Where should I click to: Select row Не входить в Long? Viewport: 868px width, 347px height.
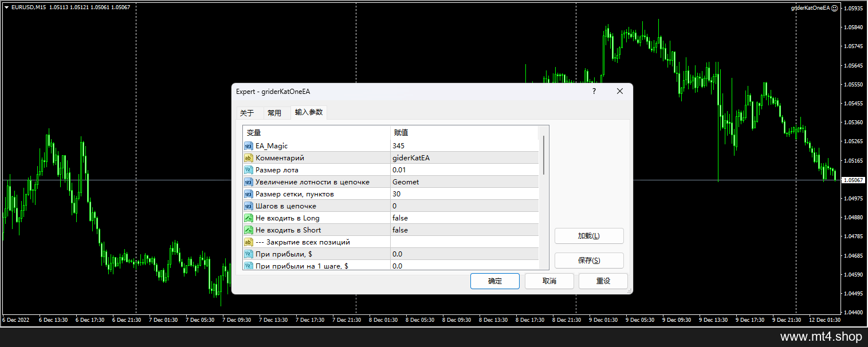click(391, 218)
